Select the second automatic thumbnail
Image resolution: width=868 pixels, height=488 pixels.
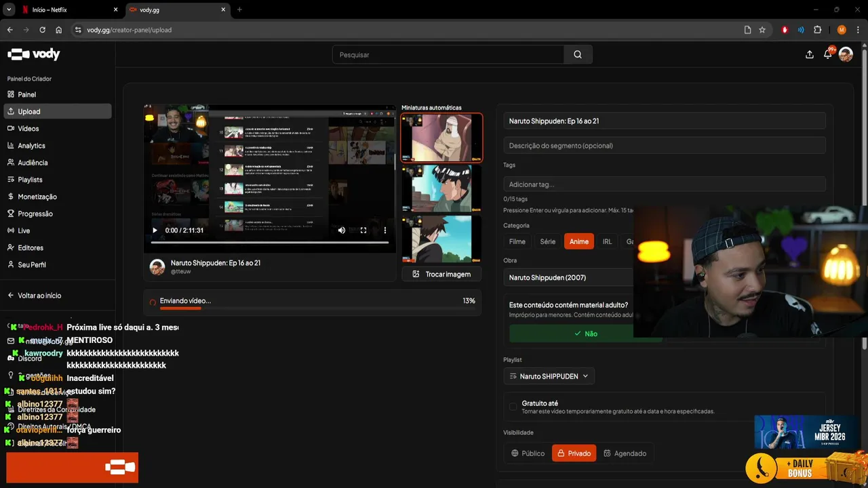441,188
